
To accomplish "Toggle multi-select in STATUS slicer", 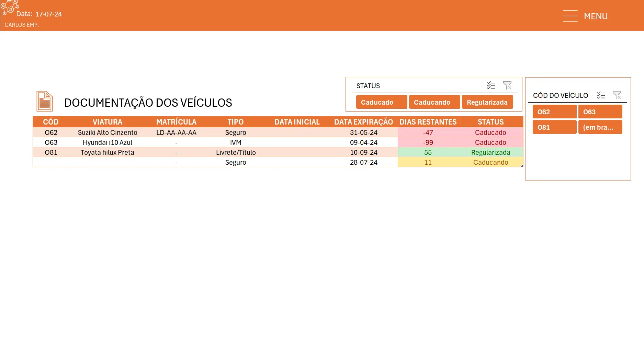I will (x=491, y=85).
